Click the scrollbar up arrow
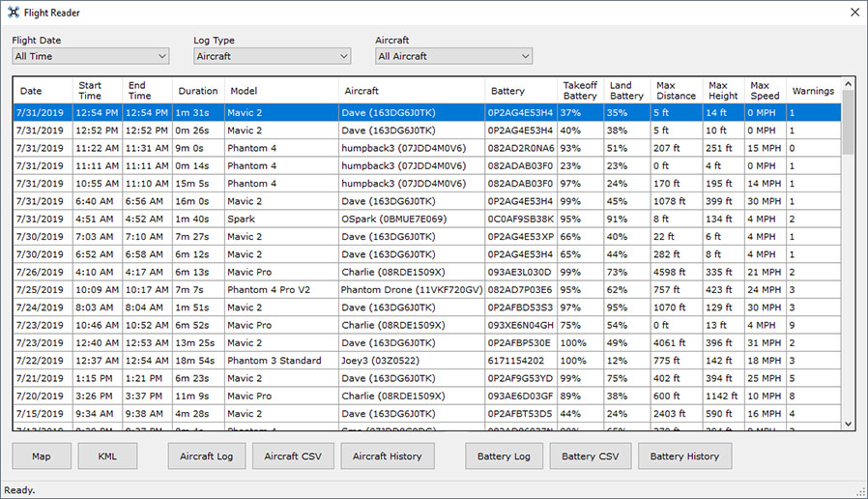The width and height of the screenshot is (868, 499). (x=848, y=83)
